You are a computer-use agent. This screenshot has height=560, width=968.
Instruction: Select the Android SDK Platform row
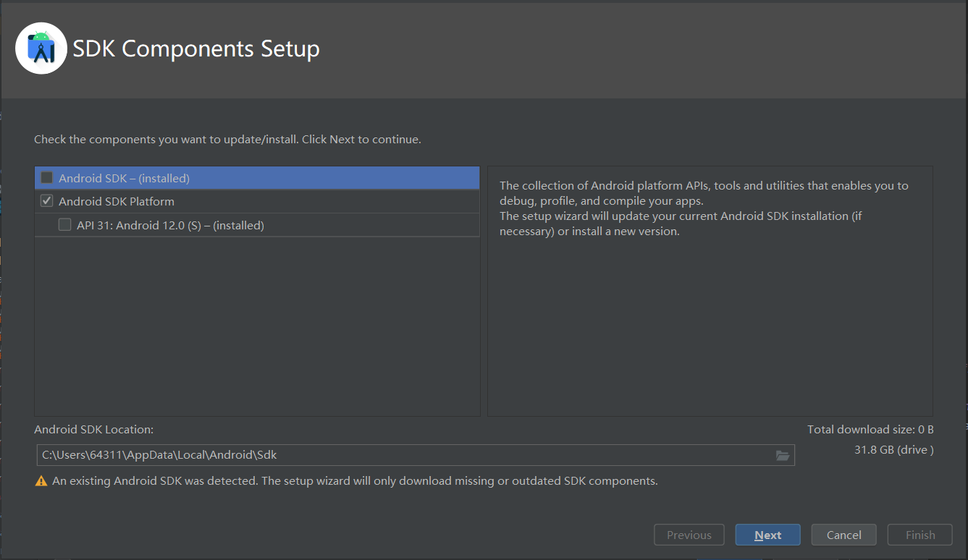click(257, 202)
